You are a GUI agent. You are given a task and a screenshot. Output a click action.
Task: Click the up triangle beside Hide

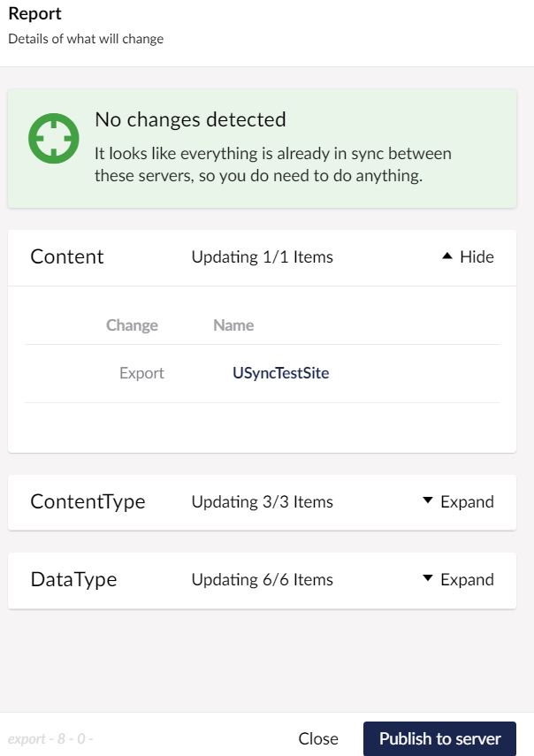coord(447,256)
